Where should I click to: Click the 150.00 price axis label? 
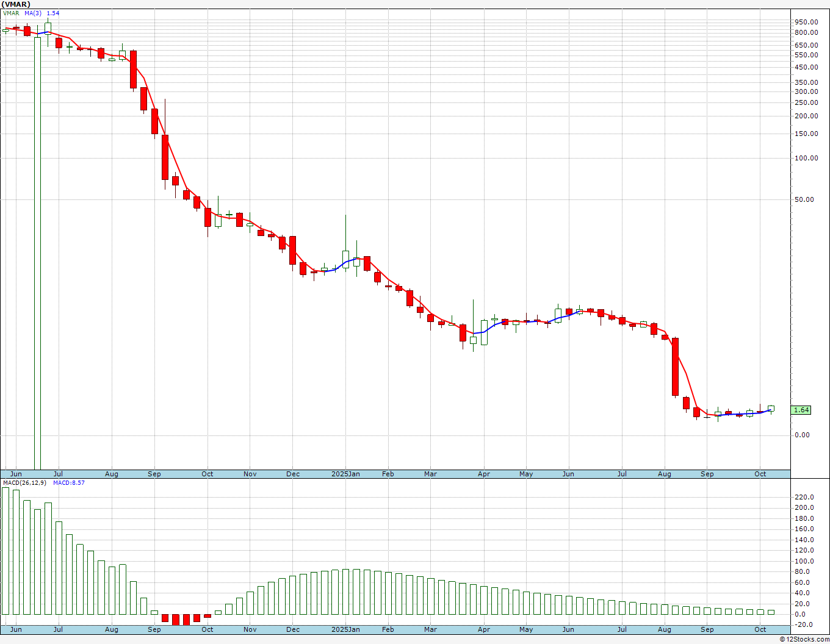coord(806,134)
